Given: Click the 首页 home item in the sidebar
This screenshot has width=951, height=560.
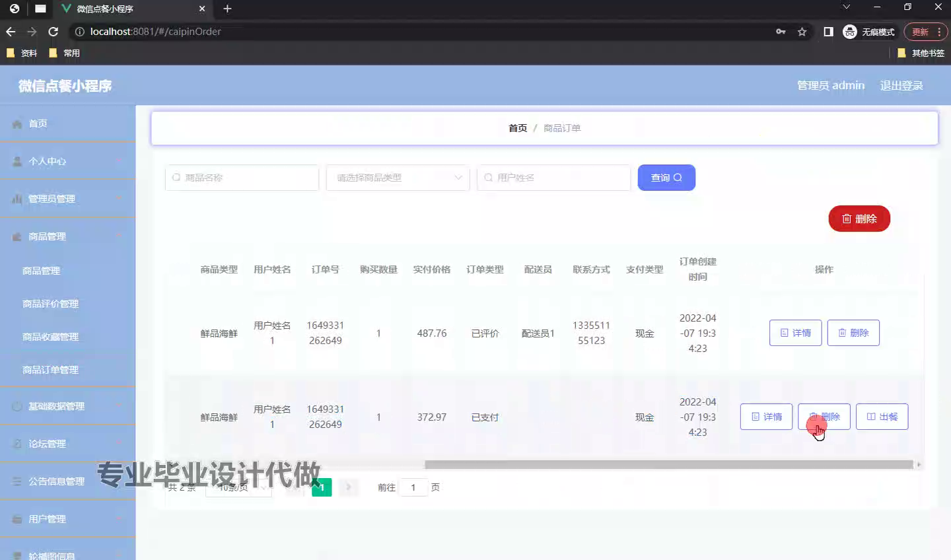Looking at the screenshot, I should [38, 123].
